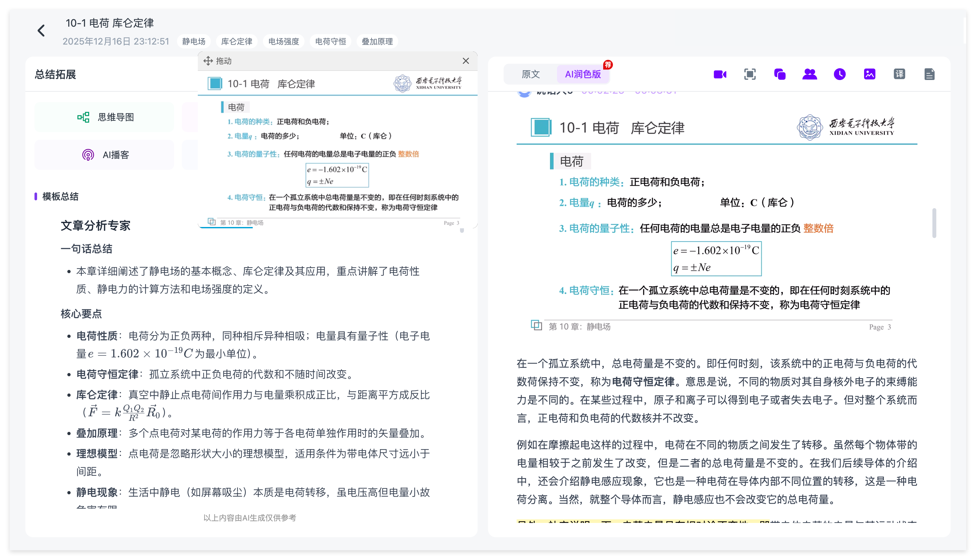Screen dimensions: 976x560
Task: Switch to the 原文 tab
Action: coord(531,74)
